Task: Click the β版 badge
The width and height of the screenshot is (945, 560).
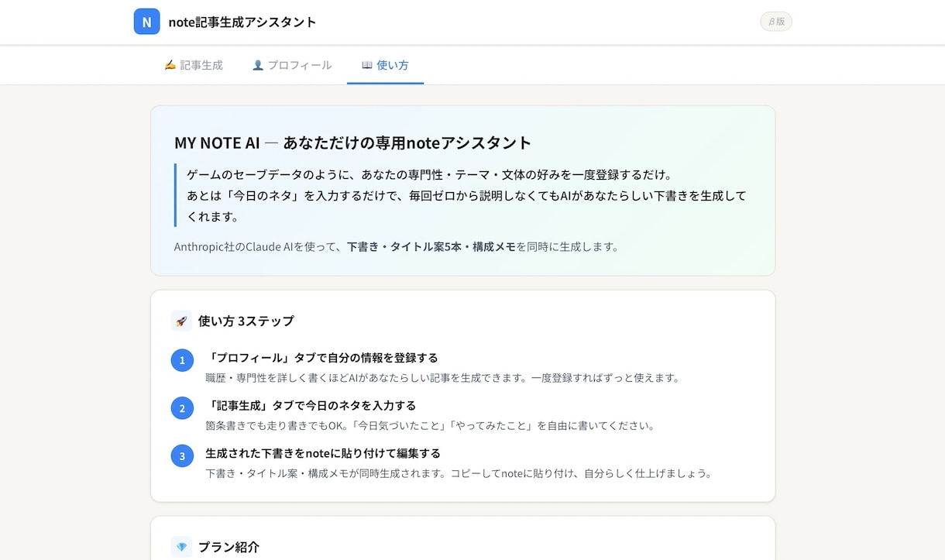Action: [776, 22]
